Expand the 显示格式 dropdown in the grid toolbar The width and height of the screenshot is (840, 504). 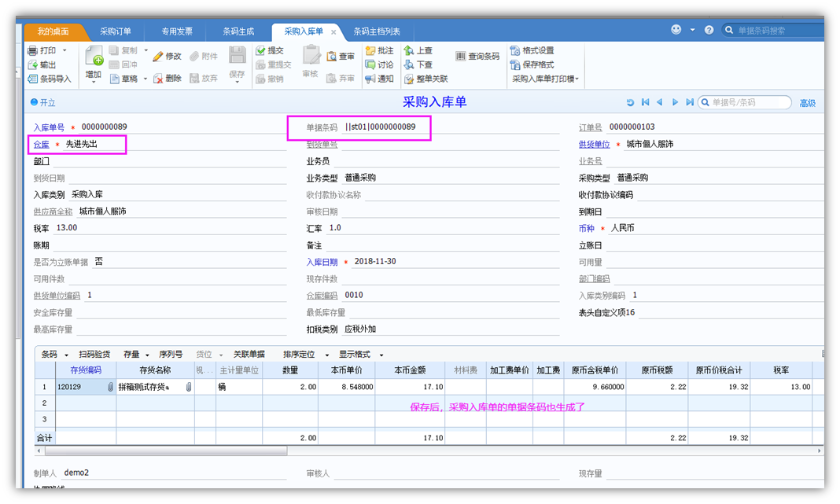(381, 355)
